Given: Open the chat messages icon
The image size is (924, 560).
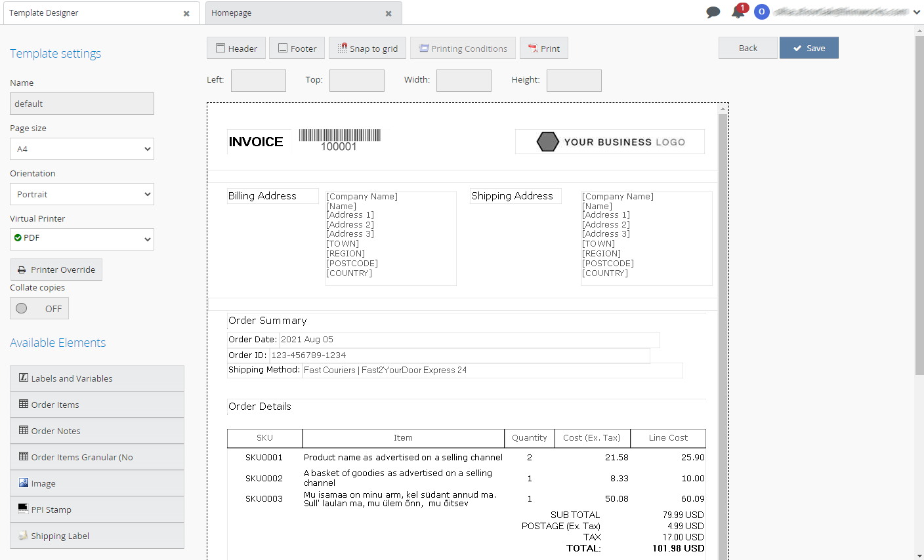Looking at the screenshot, I should click(x=713, y=12).
